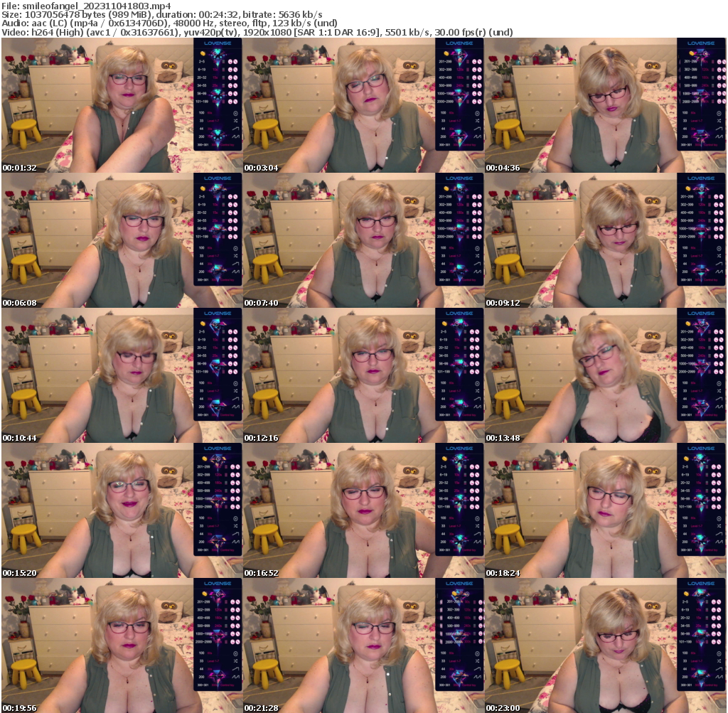
Task: Toggle the block icon on the 6~19 row
Action: point(235,70)
